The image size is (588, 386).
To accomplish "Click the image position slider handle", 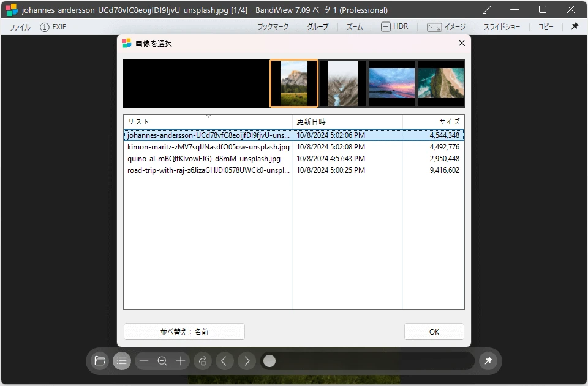I will click(x=269, y=361).
